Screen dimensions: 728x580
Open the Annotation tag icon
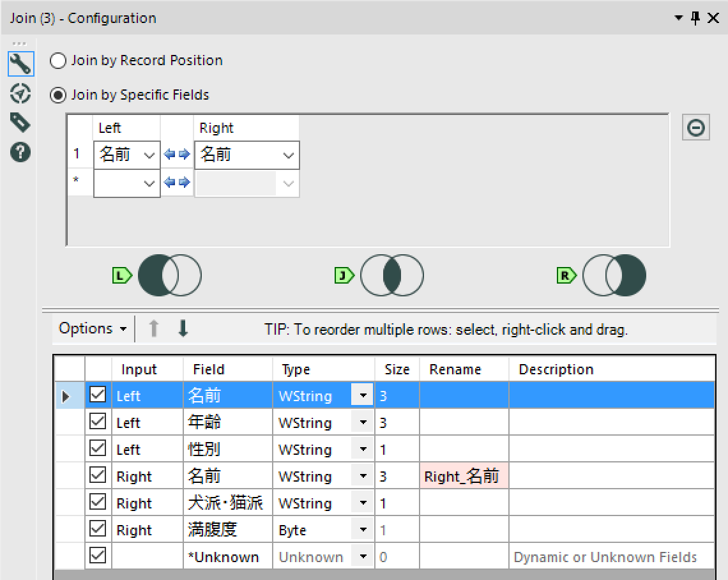pos(19,121)
